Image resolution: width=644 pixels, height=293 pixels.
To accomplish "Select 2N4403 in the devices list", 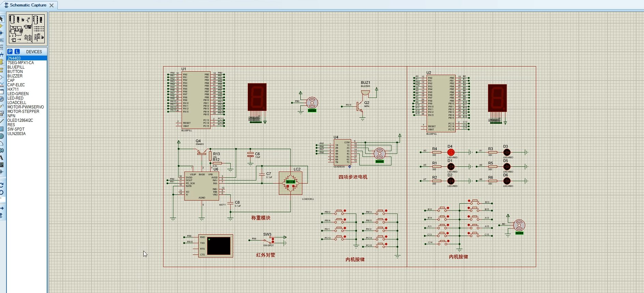I will coord(27,58).
